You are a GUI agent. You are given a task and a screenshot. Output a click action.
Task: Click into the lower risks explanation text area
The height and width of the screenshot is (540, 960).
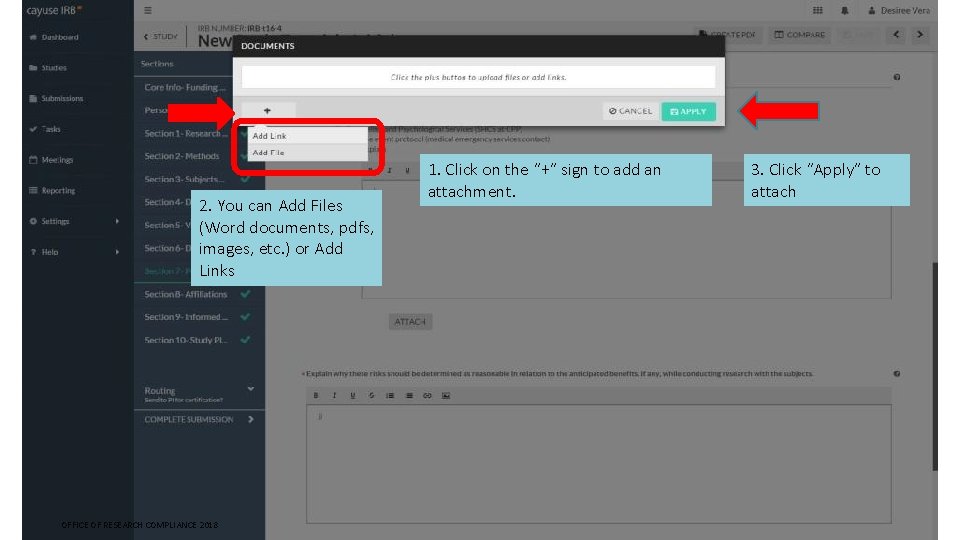599,464
